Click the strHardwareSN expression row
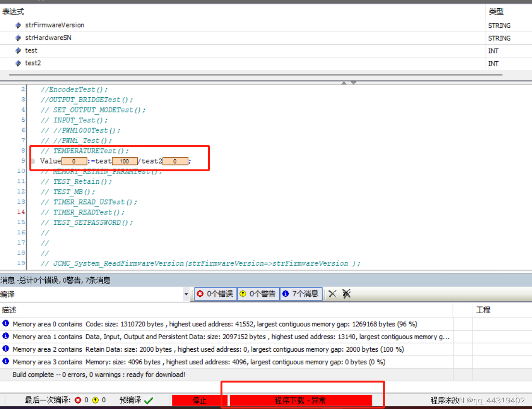532x409 pixels. tap(243, 38)
